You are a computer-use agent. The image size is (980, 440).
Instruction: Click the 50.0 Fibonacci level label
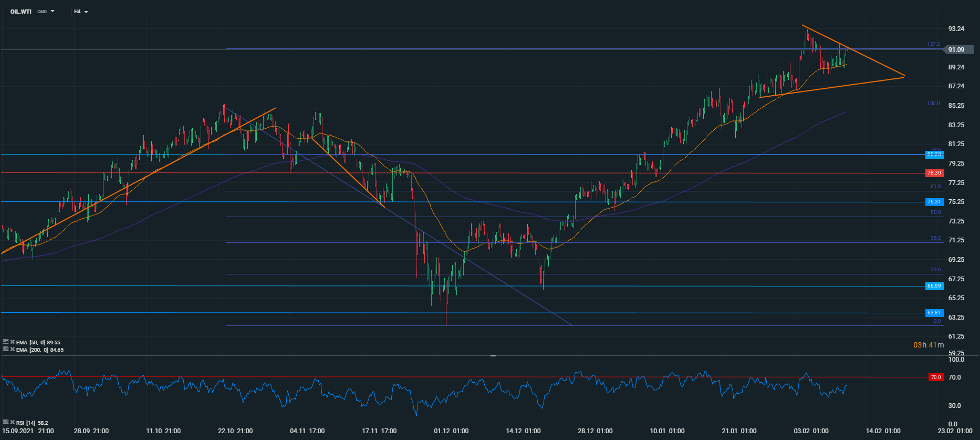[x=935, y=212]
